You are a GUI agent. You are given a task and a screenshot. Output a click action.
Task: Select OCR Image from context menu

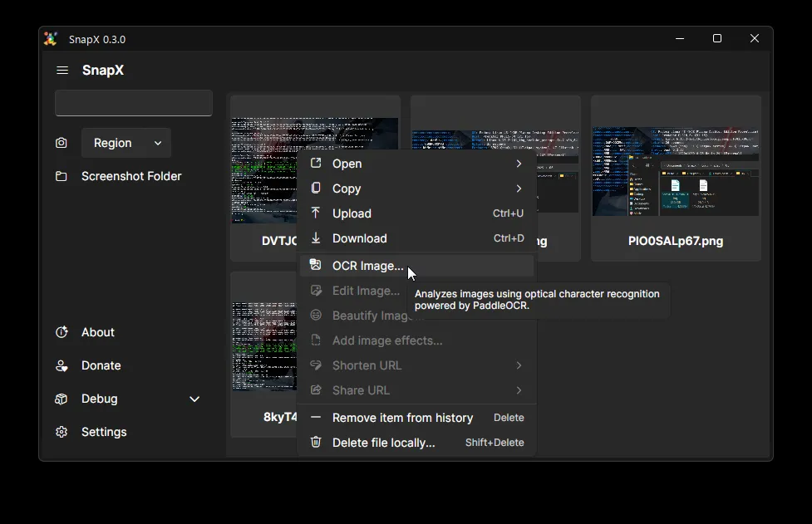point(367,266)
